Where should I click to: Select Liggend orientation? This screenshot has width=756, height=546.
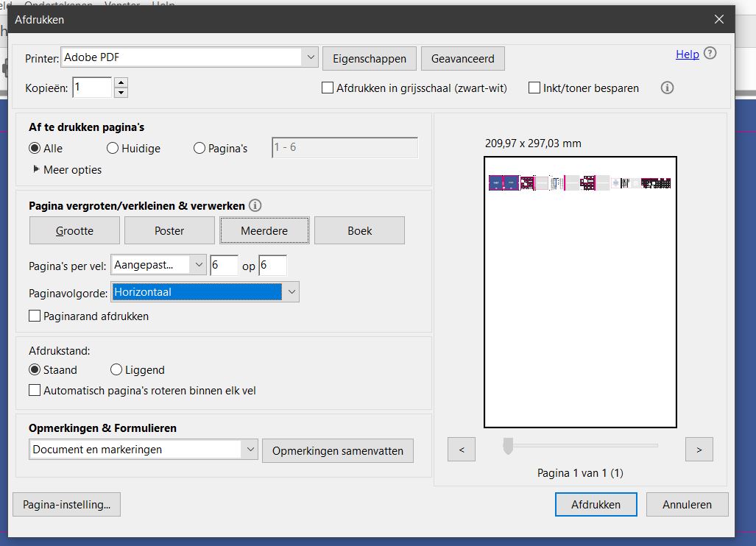coord(116,369)
